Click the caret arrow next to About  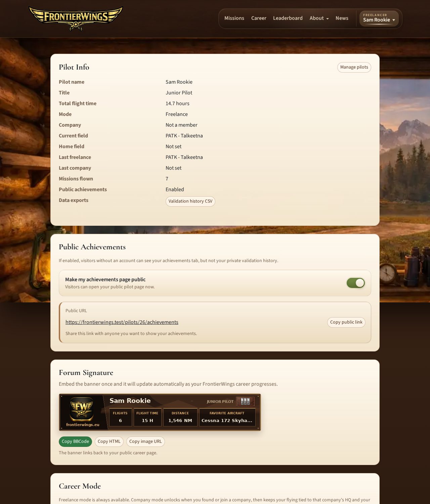[x=327, y=19]
